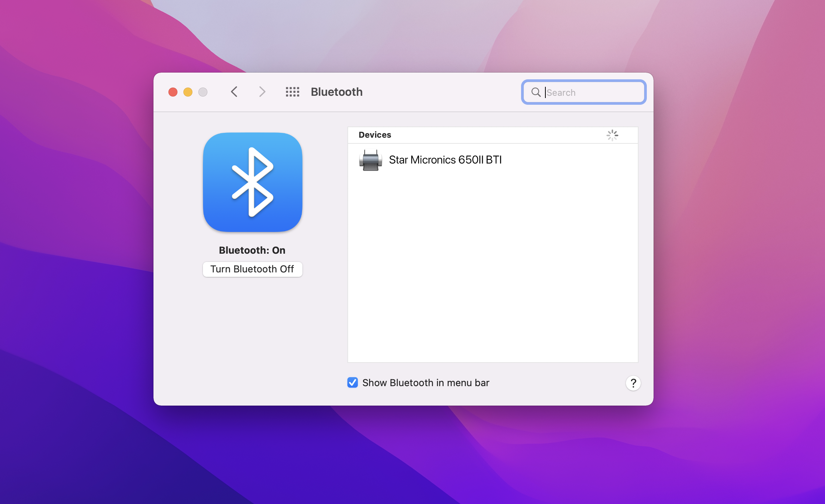Viewport: 825px width, 504px height.
Task: Open help with the question mark button
Action: (x=633, y=383)
